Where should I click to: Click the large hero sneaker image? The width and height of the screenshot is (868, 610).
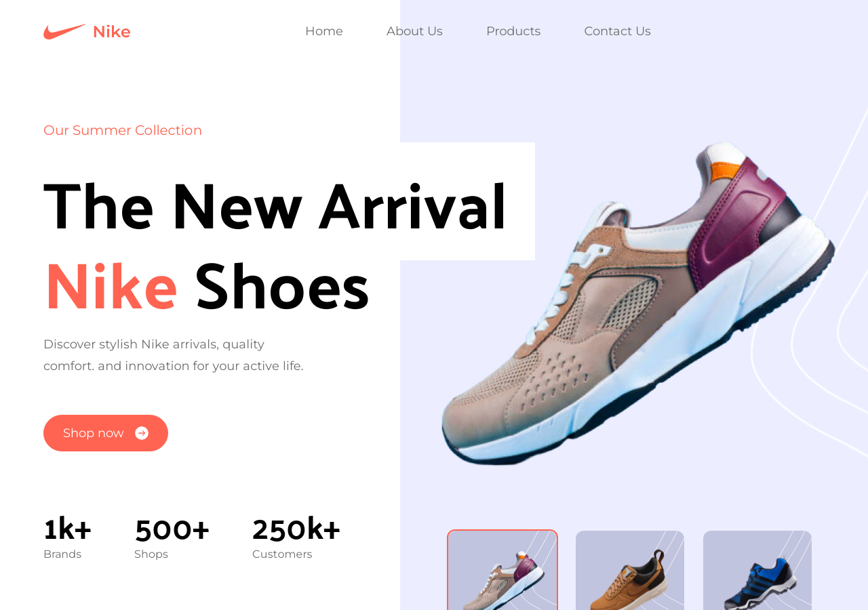pyautogui.click(x=637, y=303)
